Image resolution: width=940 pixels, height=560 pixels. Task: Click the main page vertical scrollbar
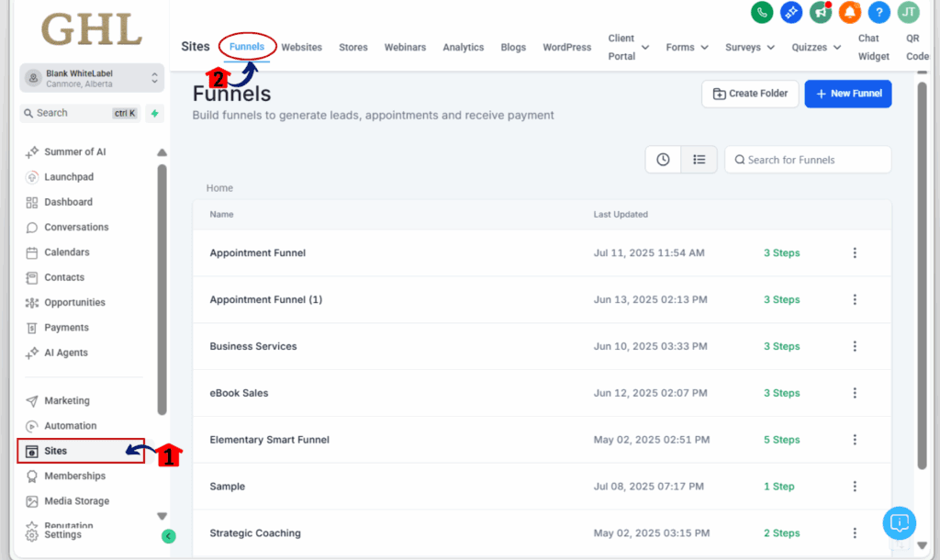pos(922,275)
